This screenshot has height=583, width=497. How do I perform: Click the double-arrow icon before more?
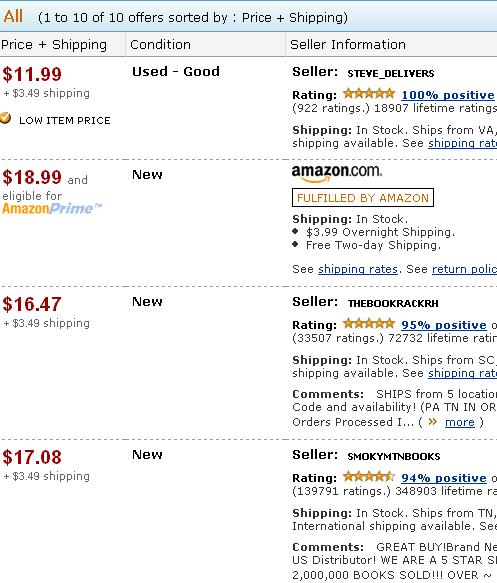click(433, 422)
